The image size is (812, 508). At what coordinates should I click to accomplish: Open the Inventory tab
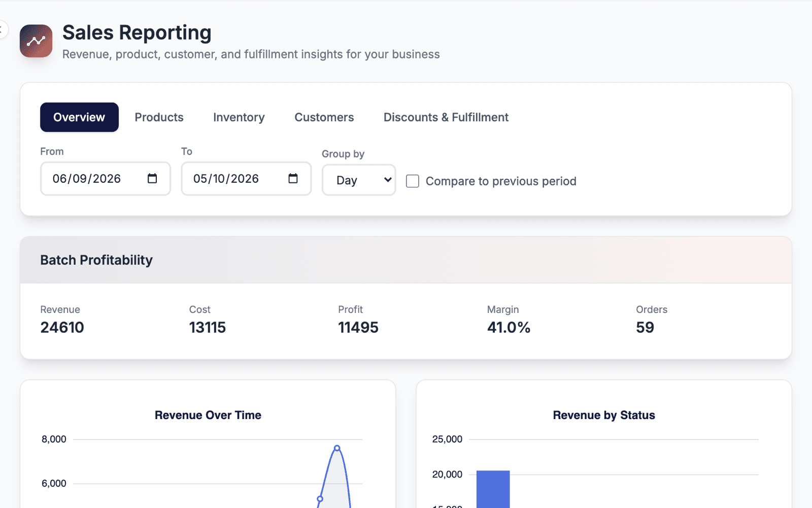tap(239, 117)
